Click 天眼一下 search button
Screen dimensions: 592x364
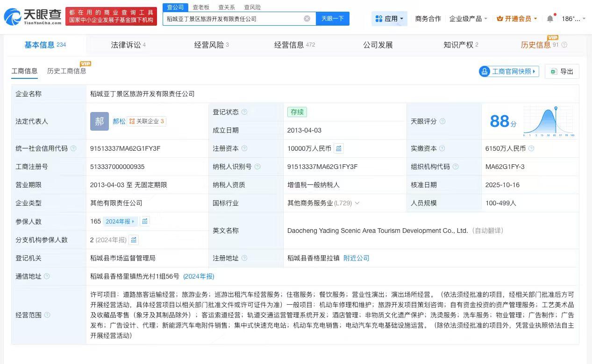pos(333,19)
